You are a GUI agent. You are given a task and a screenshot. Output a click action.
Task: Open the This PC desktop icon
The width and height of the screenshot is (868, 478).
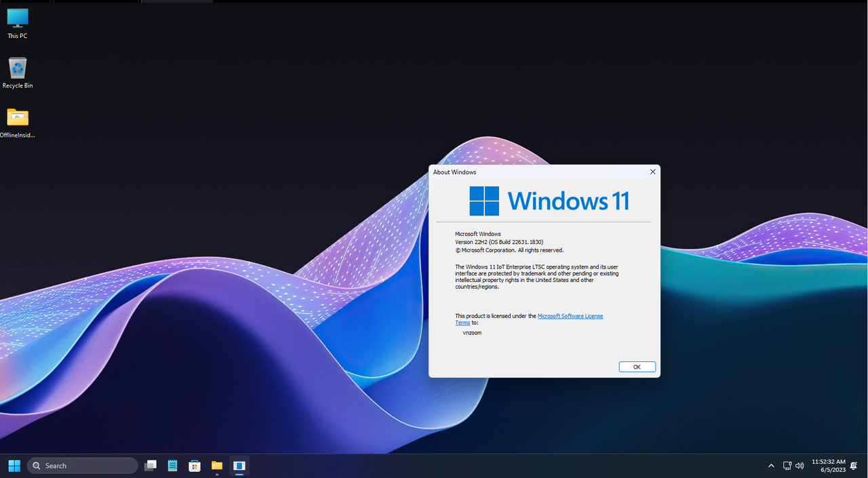(x=18, y=24)
